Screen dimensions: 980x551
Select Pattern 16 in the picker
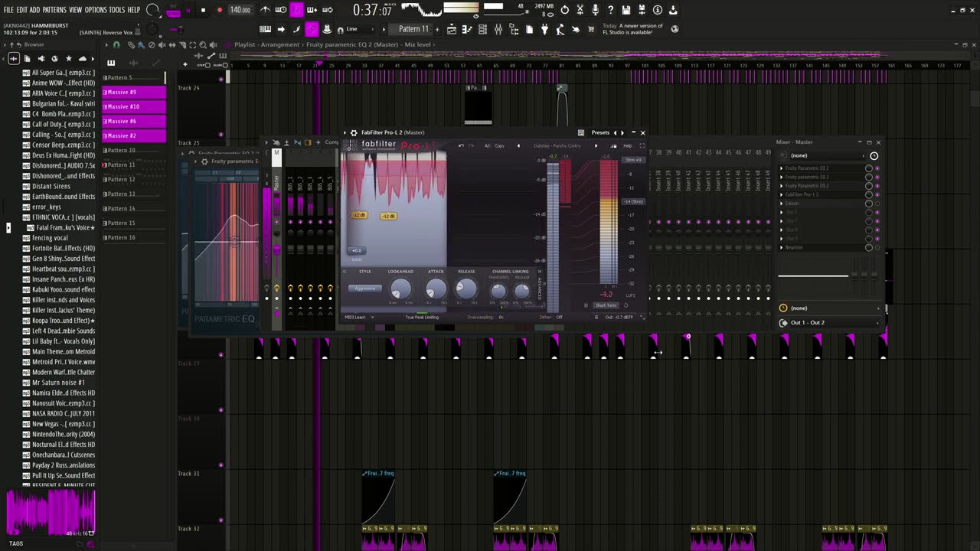134,237
